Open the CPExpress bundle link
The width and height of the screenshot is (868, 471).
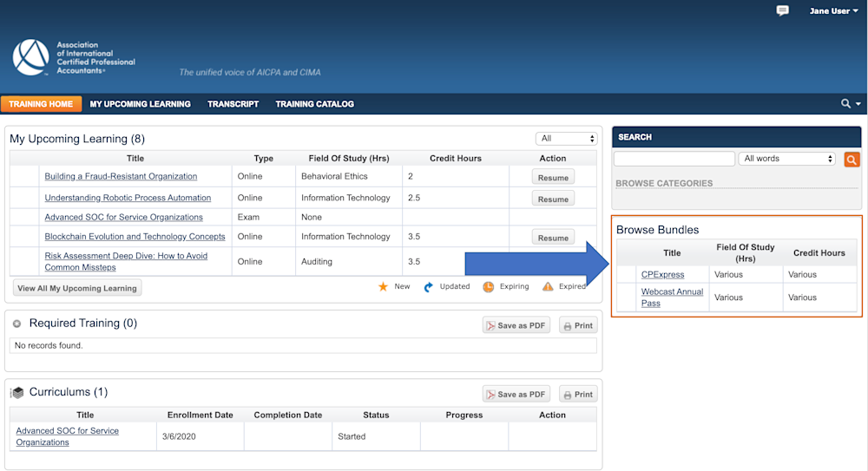(662, 274)
